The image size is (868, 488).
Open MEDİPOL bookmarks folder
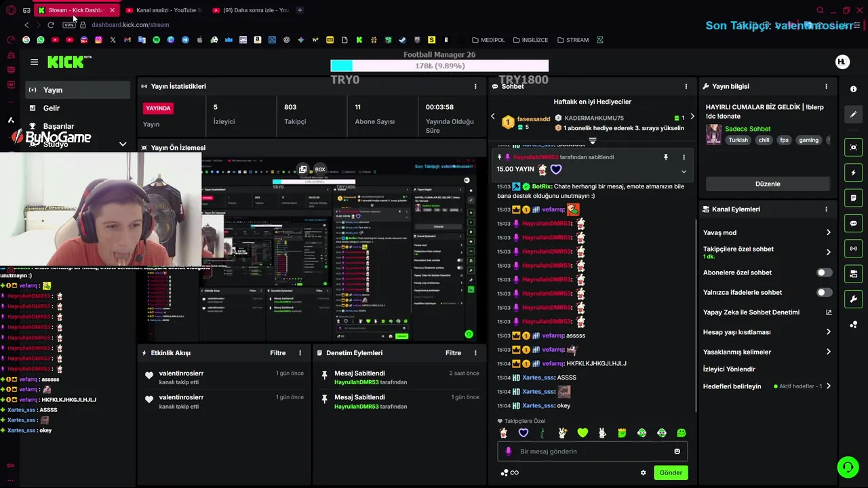488,40
